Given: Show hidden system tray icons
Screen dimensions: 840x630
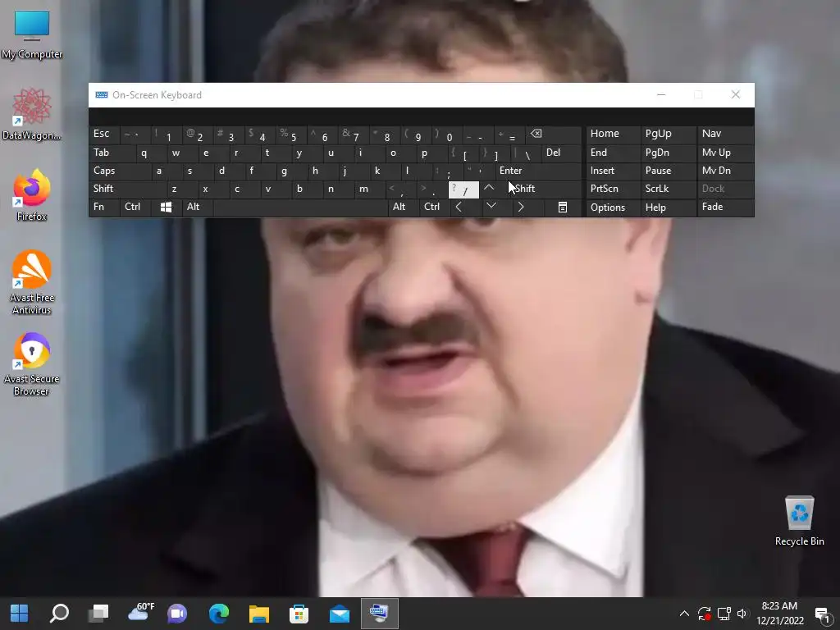Looking at the screenshot, I should [684, 614].
